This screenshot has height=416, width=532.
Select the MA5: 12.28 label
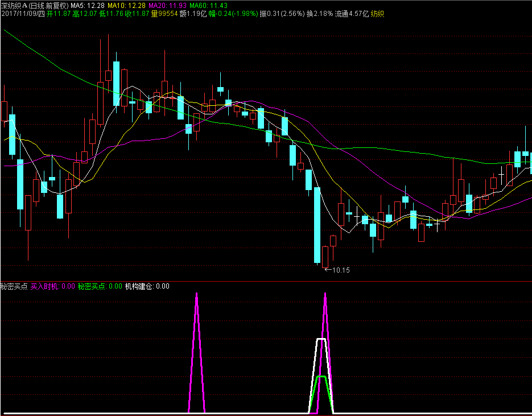point(88,6)
